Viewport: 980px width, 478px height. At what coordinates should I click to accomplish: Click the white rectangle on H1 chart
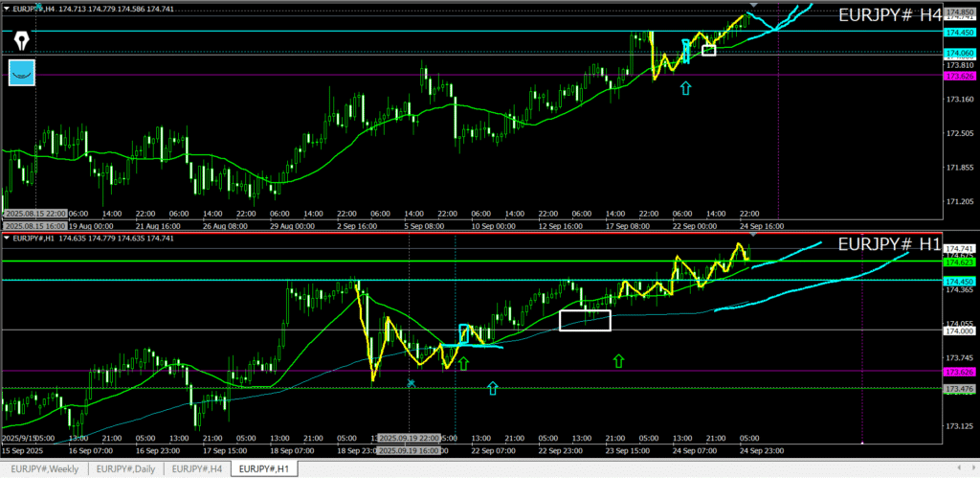pos(585,320)
